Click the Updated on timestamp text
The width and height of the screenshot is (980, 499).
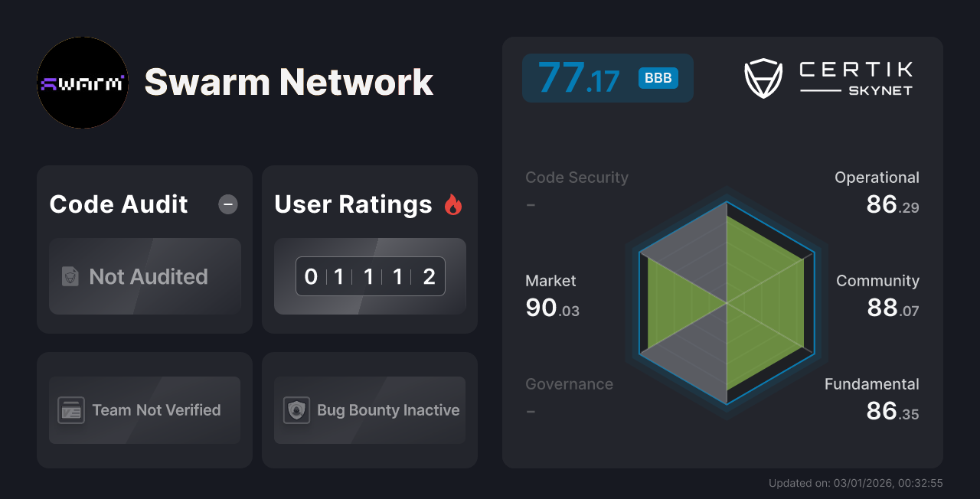coord(854,483)
